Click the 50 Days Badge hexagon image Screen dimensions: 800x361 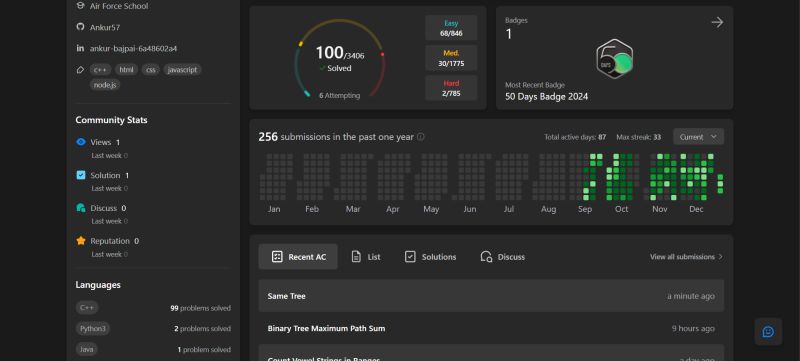pos(615,59)
